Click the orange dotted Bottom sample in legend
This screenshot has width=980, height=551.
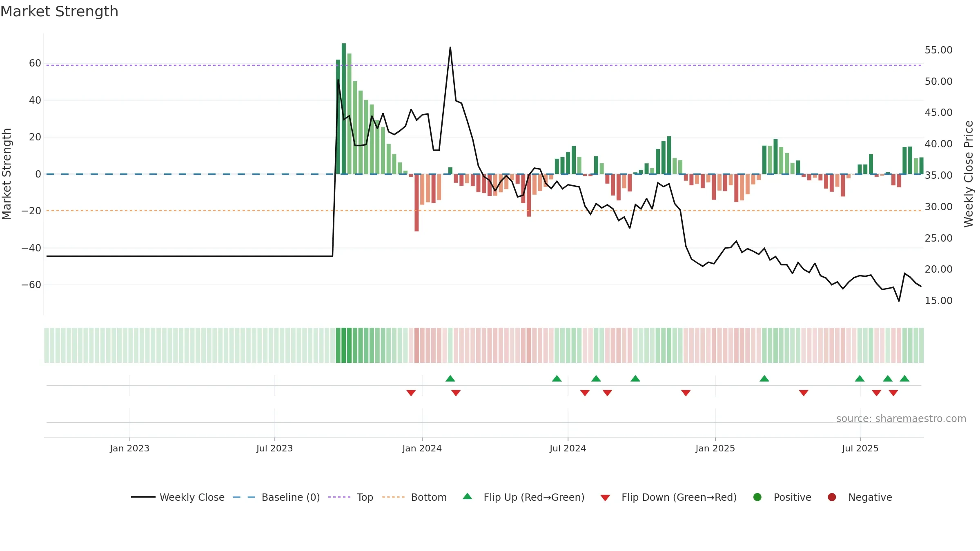tap(394, 497)
